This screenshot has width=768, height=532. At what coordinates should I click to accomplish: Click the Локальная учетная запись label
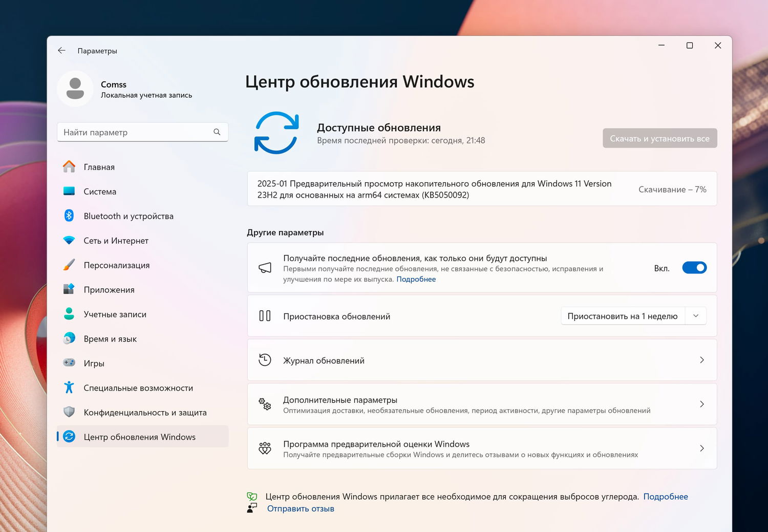146,95
